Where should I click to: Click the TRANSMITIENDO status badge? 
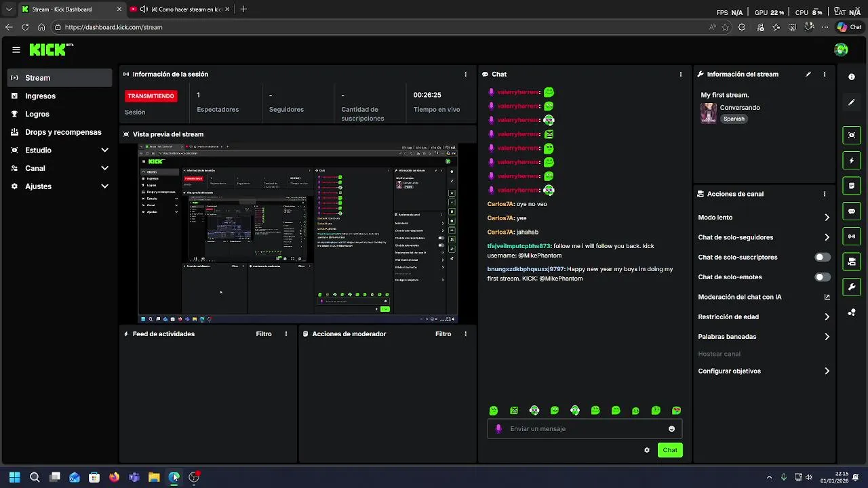(151, 96)
